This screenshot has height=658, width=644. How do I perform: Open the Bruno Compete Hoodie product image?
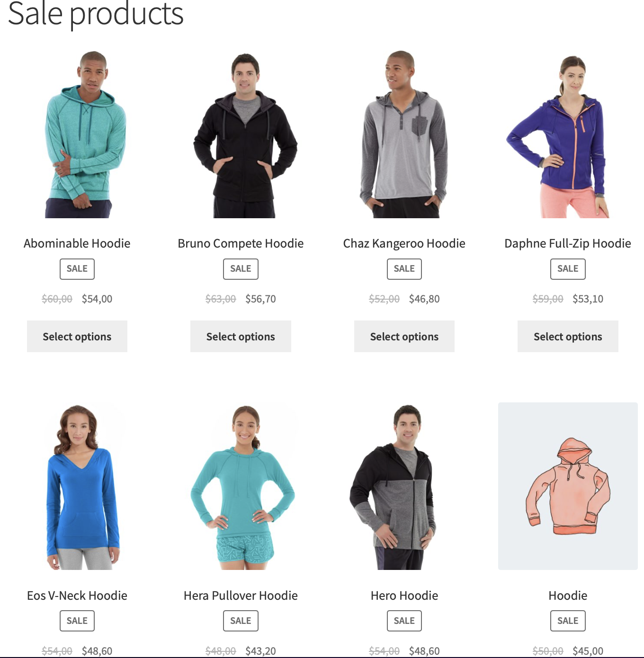(x=241, y=134)
